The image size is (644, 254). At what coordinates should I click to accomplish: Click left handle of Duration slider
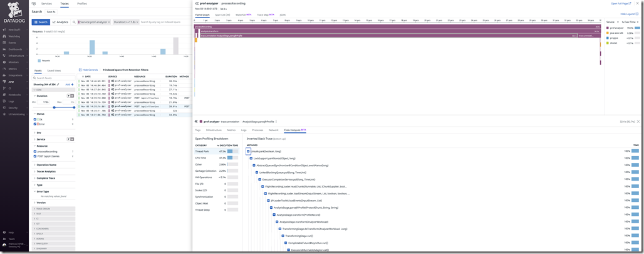pos(55,107)
